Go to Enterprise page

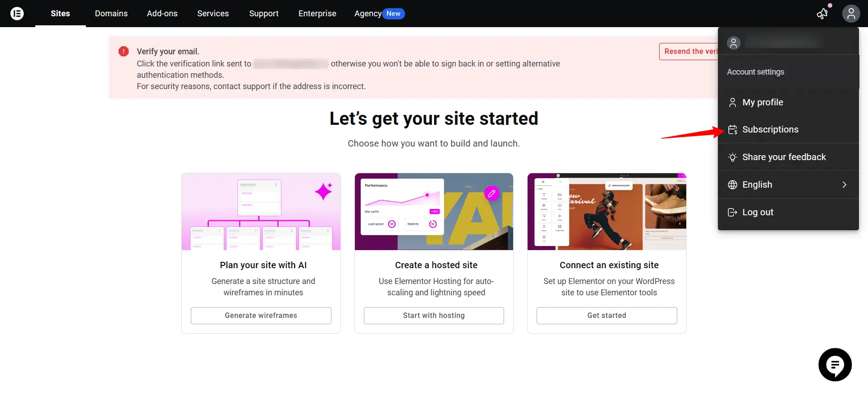317,14
